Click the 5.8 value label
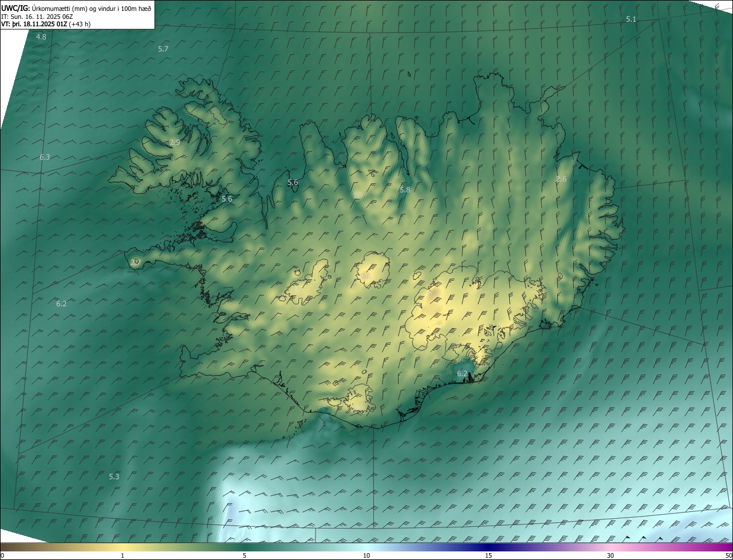The height and width of the screenshot is (560, 733). (405, 190)
